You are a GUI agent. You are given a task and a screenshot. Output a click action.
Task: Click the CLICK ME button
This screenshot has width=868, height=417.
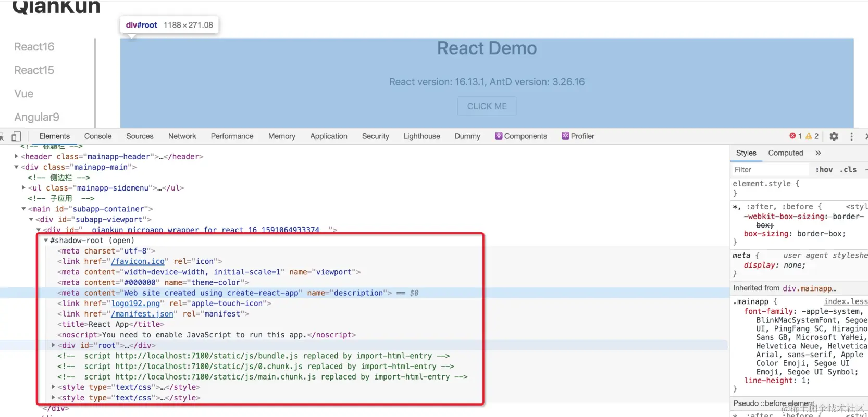pos(487,106)
